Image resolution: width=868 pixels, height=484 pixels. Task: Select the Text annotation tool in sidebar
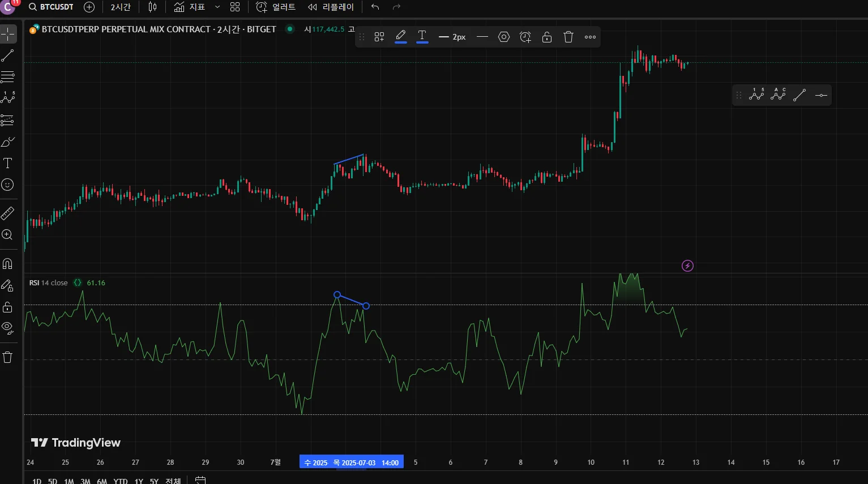click(x=8, y=164)
